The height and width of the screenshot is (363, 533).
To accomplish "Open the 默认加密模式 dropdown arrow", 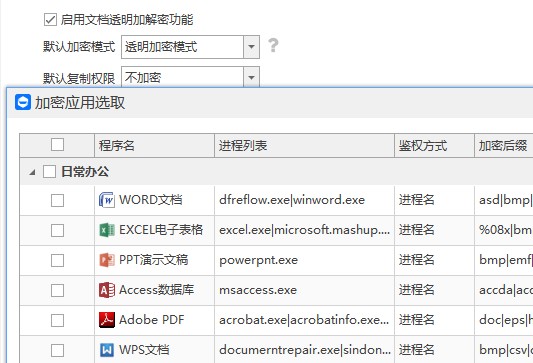I will (252, 47).
